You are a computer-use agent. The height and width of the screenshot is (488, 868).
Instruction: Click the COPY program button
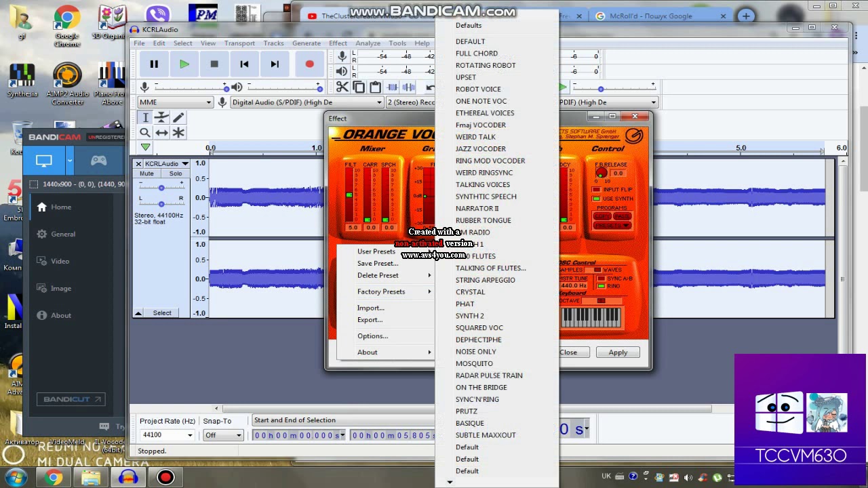tap(601, 216)
